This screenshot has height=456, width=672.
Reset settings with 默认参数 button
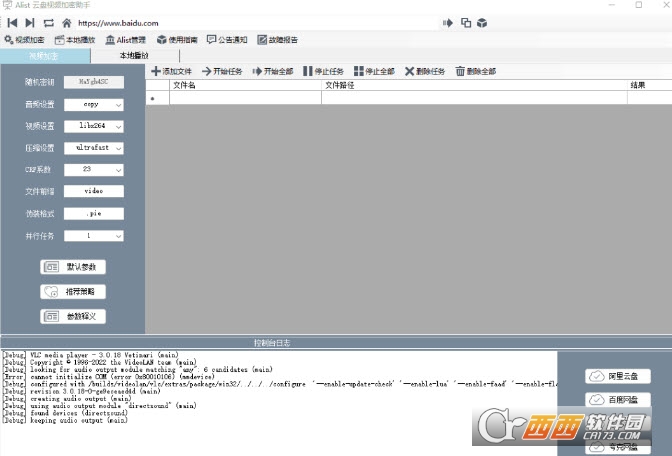(x=73, y=267)
